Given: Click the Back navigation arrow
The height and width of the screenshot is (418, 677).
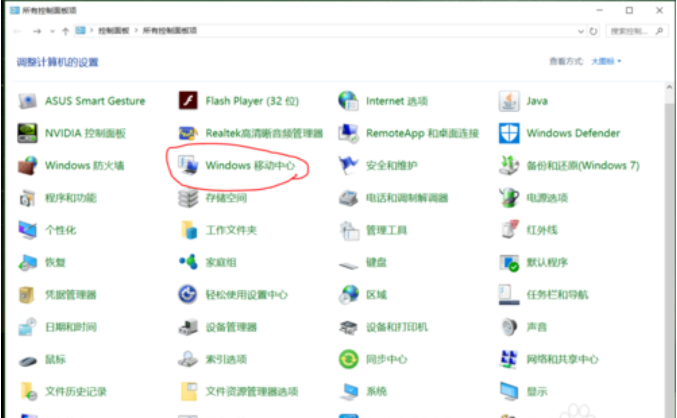Looking at the screenshot, I should coord(16,31).
